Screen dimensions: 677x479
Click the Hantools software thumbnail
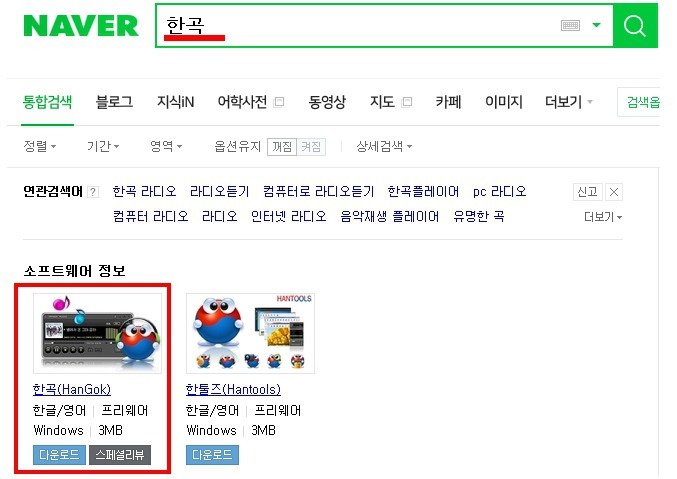pos(250,333)
